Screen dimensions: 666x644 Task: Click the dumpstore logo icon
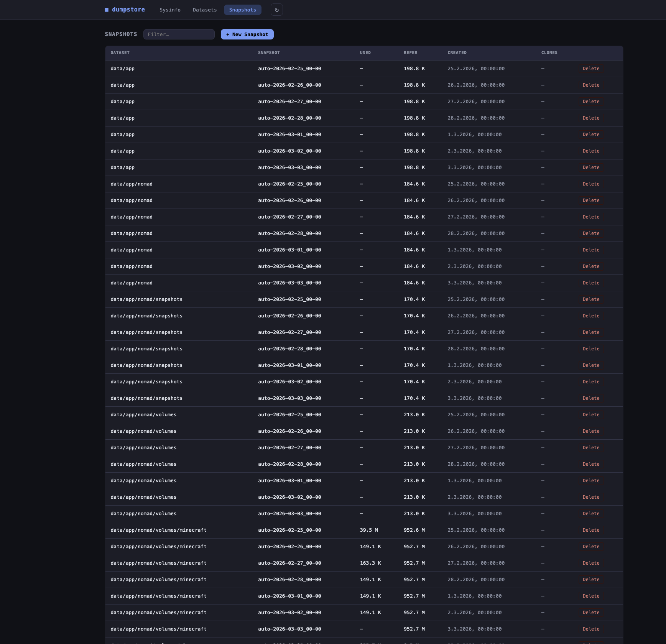click(107, 10)
